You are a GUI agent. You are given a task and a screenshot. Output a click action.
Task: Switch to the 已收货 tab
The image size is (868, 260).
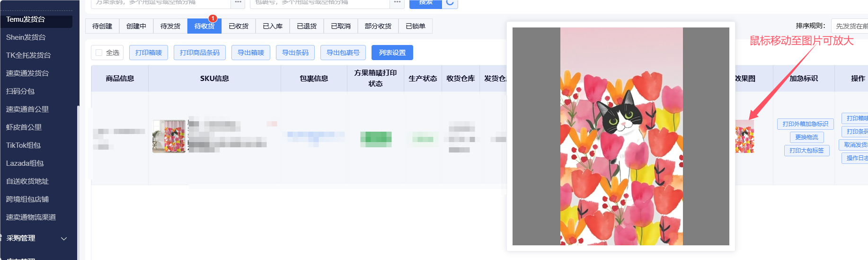tap(239, 26)
